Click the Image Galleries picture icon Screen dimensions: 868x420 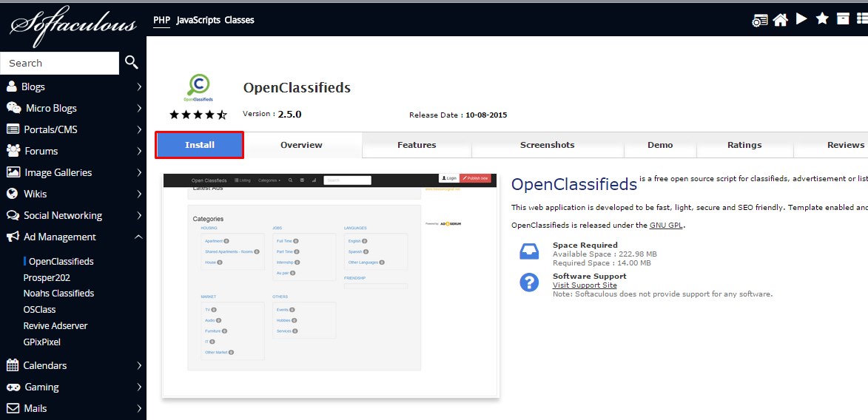point(13,172)
